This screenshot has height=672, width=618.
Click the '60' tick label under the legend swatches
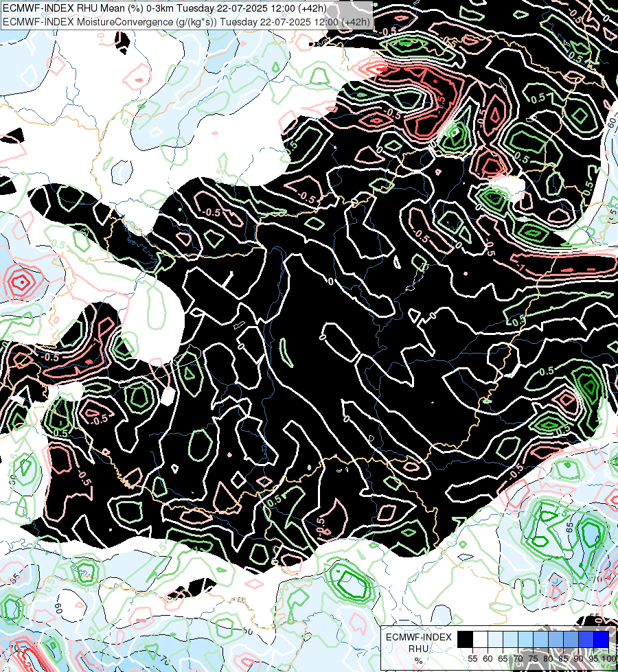coord(488,659)
